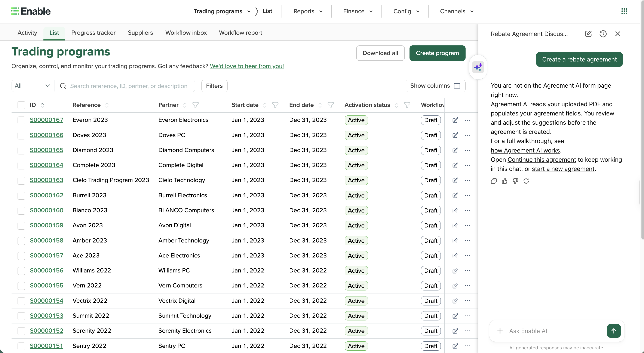Open the Reports dropdown menu
Viewport: 644px width, 353px height.
308,11
